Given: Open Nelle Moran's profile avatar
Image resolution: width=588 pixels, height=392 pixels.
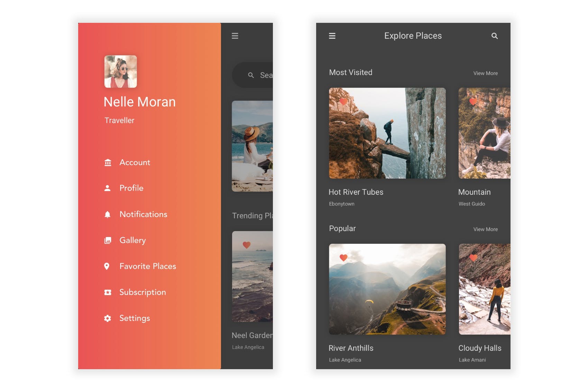Looking at the screenshot, I should [x=121, y=72].
